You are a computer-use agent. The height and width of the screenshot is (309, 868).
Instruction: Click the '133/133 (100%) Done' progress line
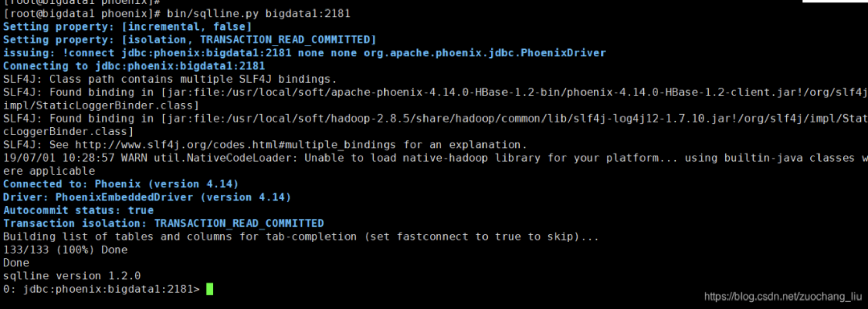(65, 250)
